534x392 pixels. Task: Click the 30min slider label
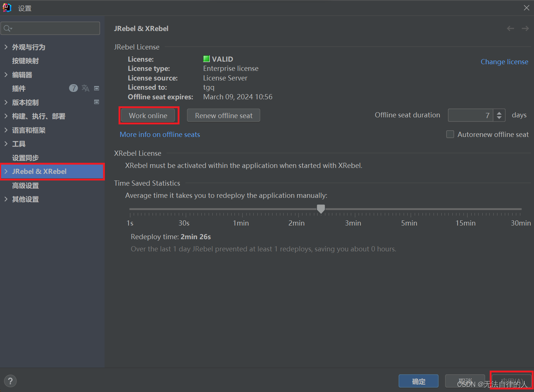tap(521, 223)
